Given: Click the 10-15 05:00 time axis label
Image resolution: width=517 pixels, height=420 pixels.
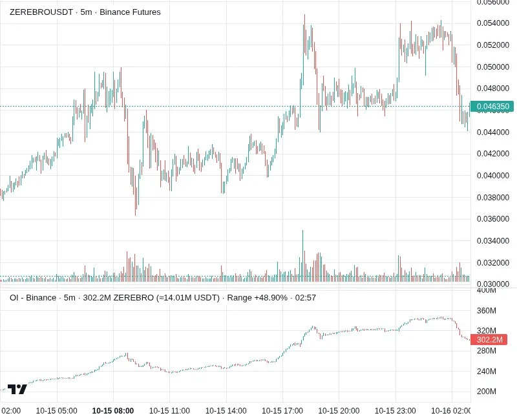Looking at the screenshot, I should 56,411.
